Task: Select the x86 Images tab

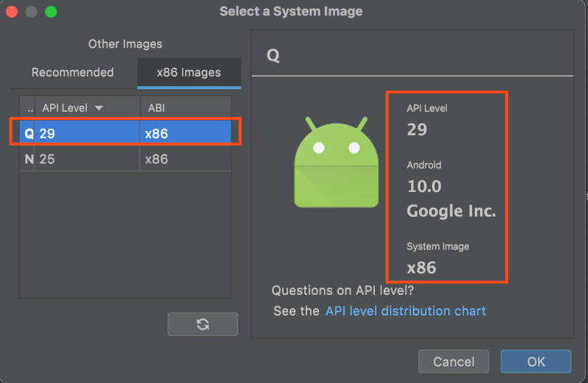Action: tap(189, 72)
